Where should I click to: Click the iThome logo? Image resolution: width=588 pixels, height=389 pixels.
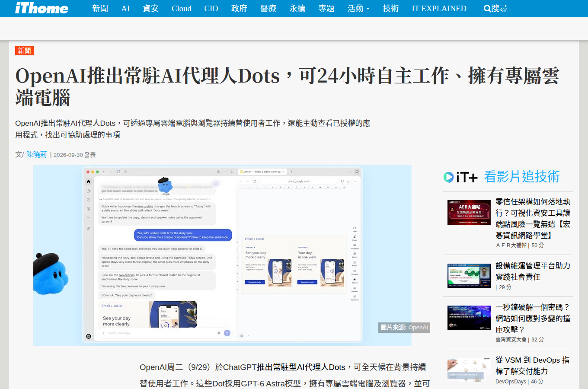pyautogui.click(x=42, y=8)
